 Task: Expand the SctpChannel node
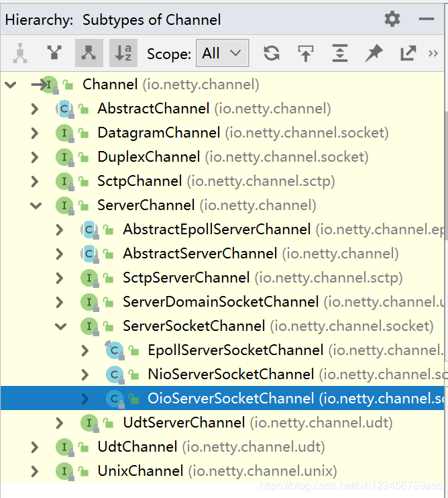(35, 181)
